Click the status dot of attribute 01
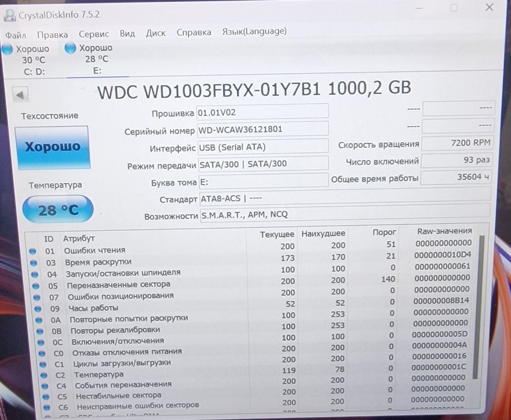The height and width of the screenshot is (420, 511). tap(32, 251)
